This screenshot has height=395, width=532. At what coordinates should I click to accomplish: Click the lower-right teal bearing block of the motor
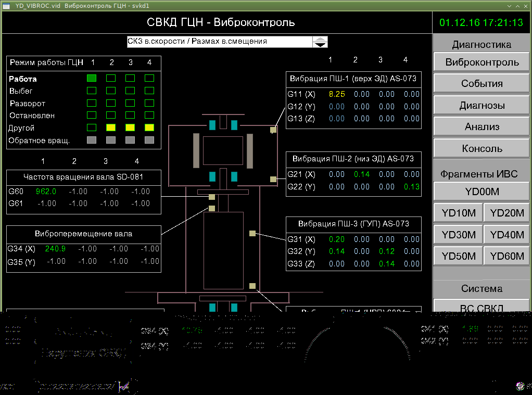pyautogui.click(x=234, y=176)
